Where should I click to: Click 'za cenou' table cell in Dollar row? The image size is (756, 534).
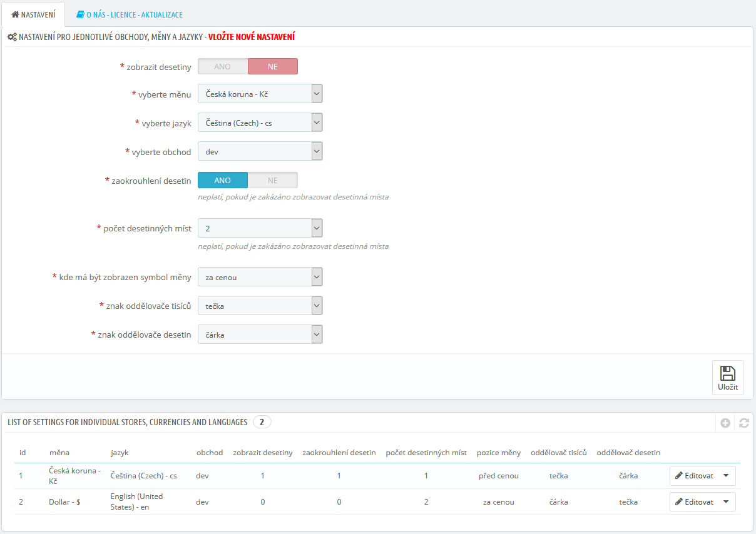(x=499, y=501)
